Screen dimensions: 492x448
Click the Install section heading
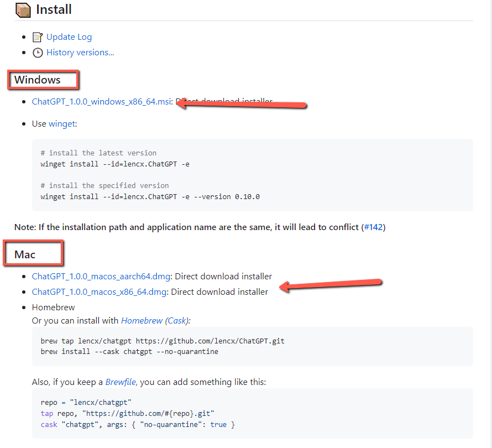click(x=54, y=9)
